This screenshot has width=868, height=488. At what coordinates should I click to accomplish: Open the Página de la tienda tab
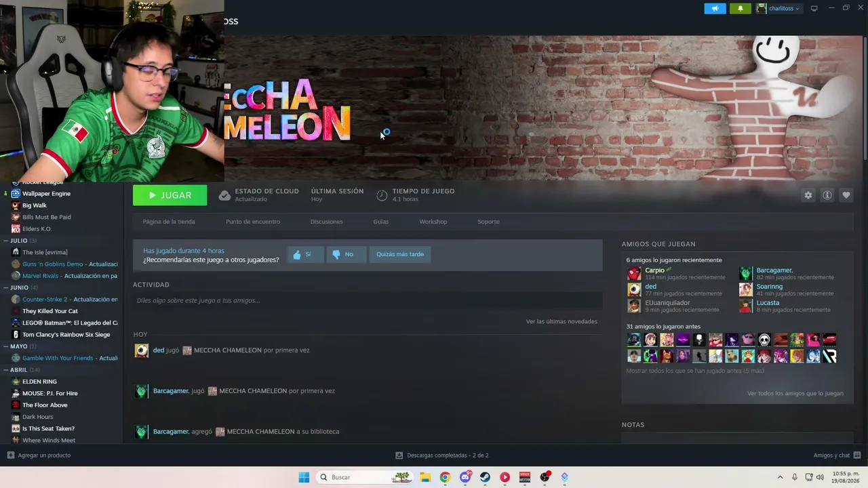click(x=169, y=222)
